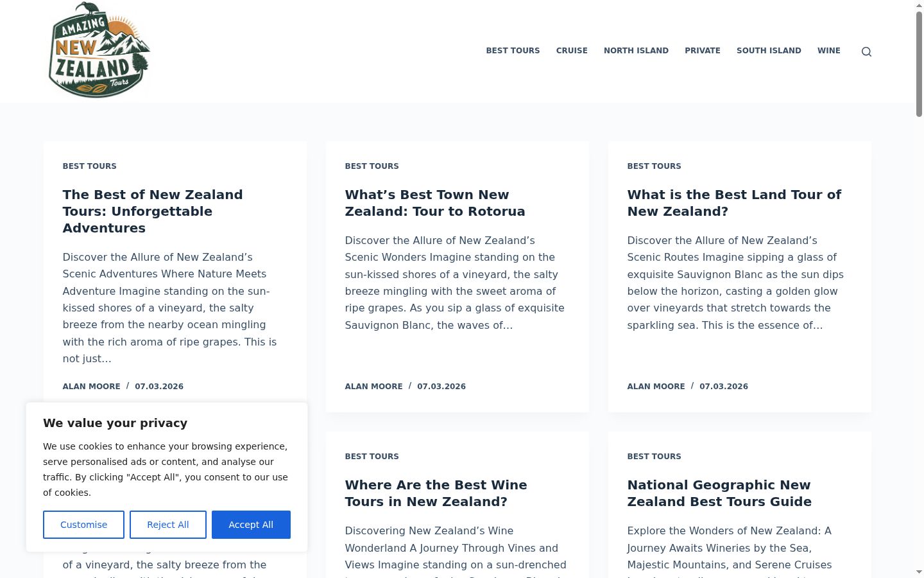Open the CRUISE menu item
Viewport: 924px width, 578px height.
coord(572,51)
